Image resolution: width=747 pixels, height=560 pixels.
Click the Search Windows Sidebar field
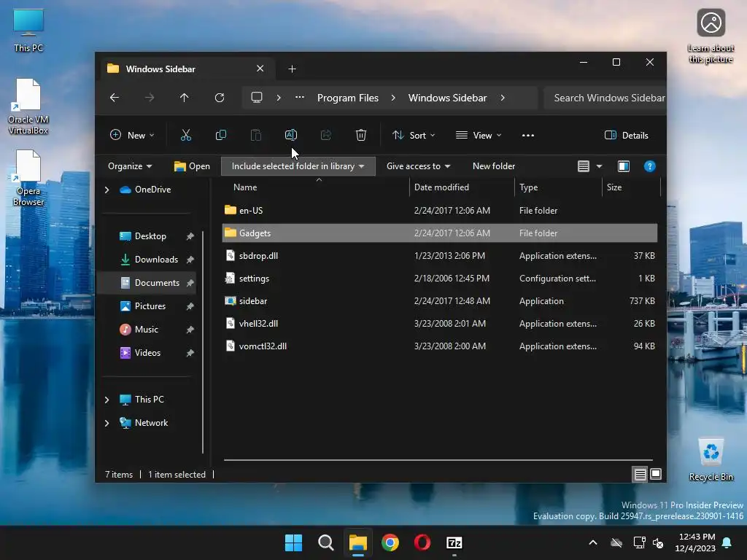point(604,98)
